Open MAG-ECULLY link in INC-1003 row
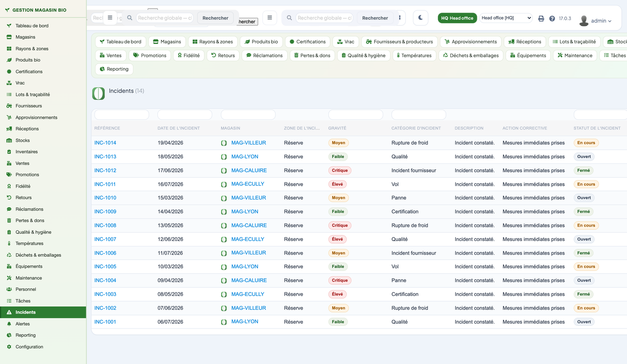The image size is (627, 364). click(248, 294)
